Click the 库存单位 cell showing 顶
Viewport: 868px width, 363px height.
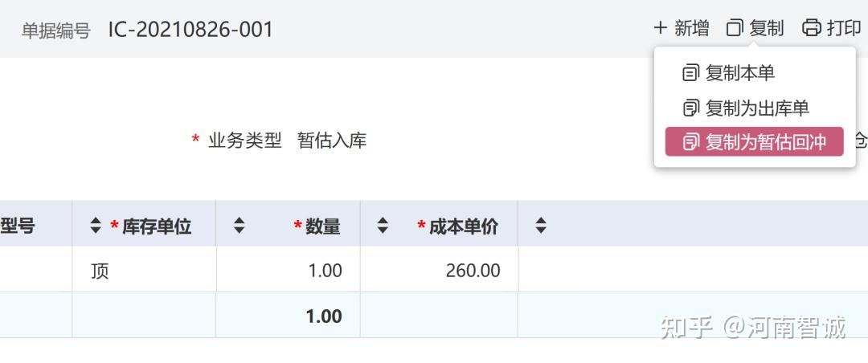tap(144, 270)
